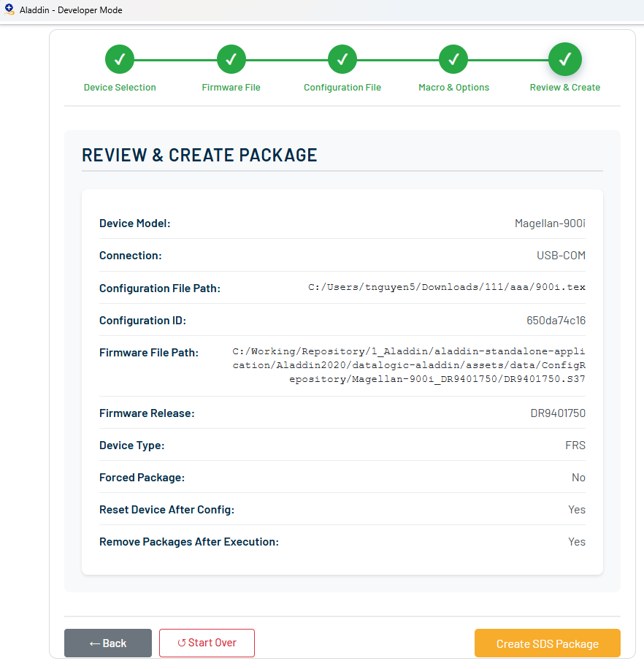
Task: Jump to the Macro & Options step label
Action: 453,88
